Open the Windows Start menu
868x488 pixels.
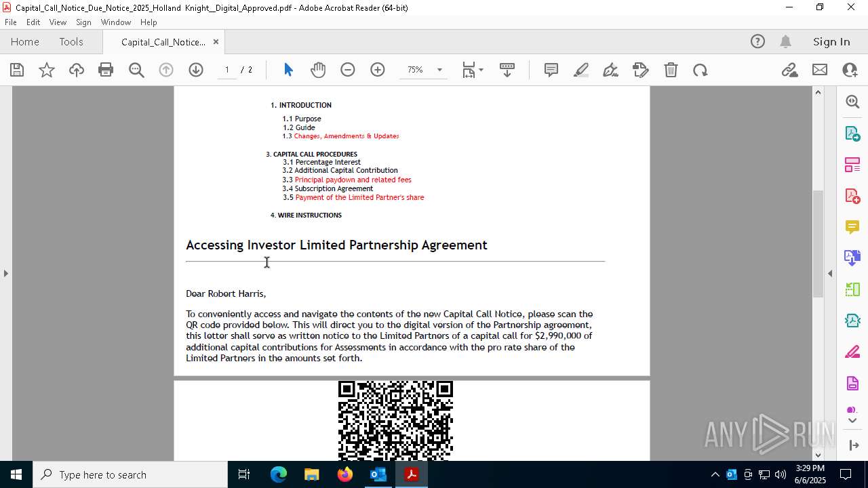[x=16, y=474]
